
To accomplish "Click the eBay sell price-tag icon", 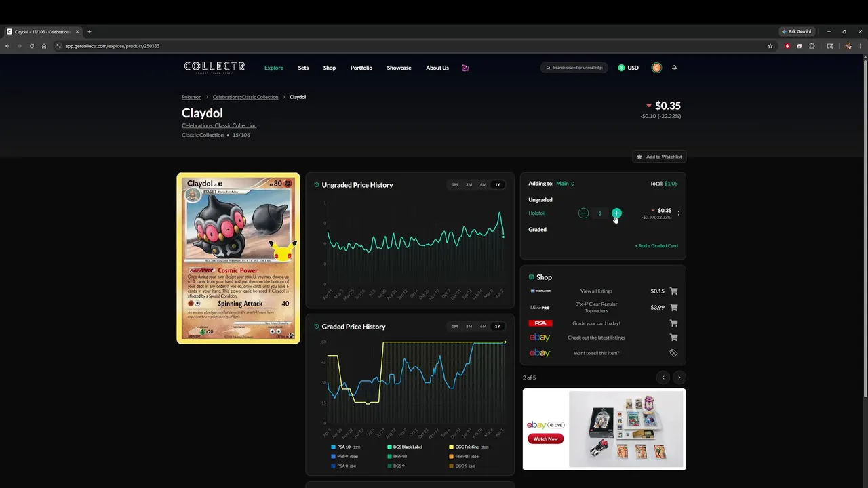I will point(673,353).
